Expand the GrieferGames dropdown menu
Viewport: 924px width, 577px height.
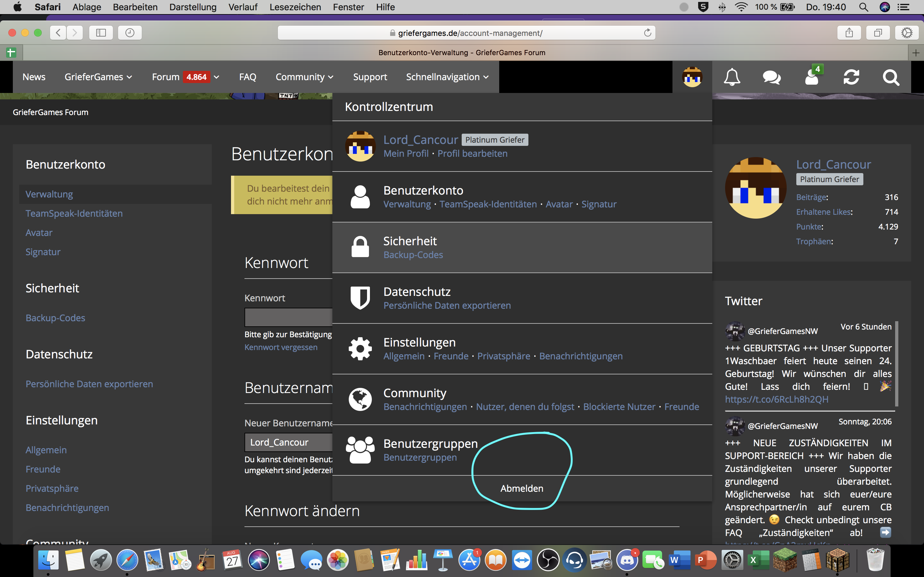98,77
